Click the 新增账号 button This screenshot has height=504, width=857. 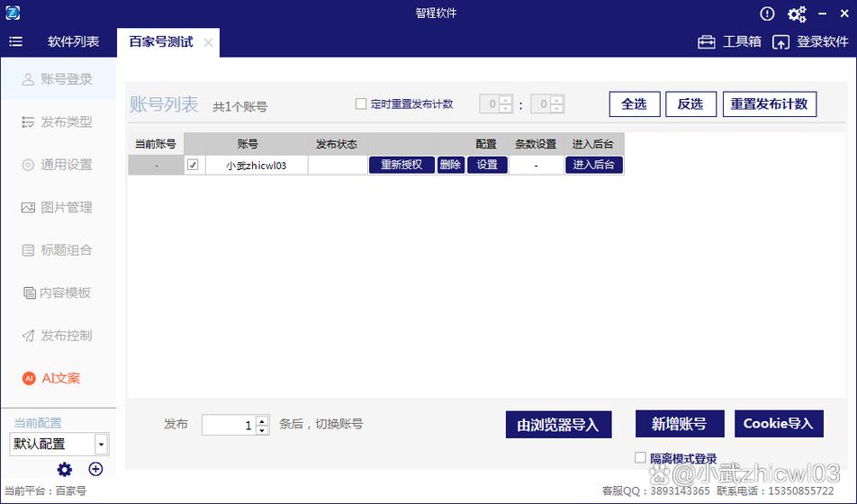tap(680, 424)
